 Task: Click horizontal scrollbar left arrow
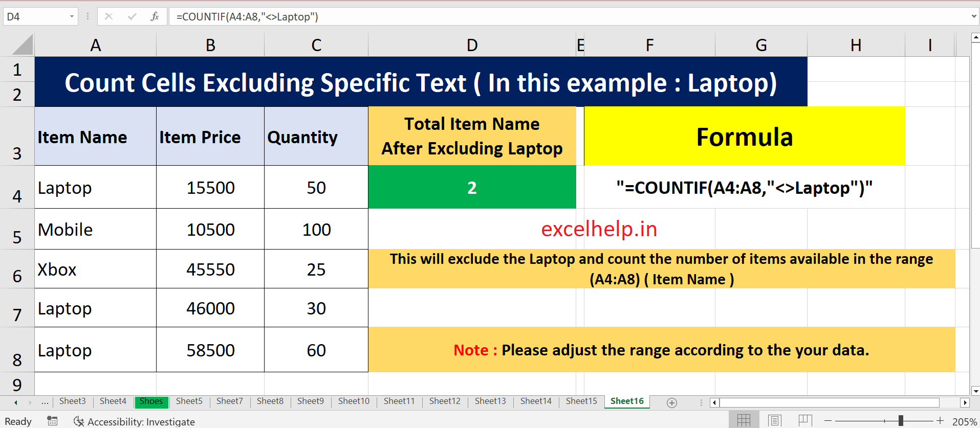pos(714,403)
